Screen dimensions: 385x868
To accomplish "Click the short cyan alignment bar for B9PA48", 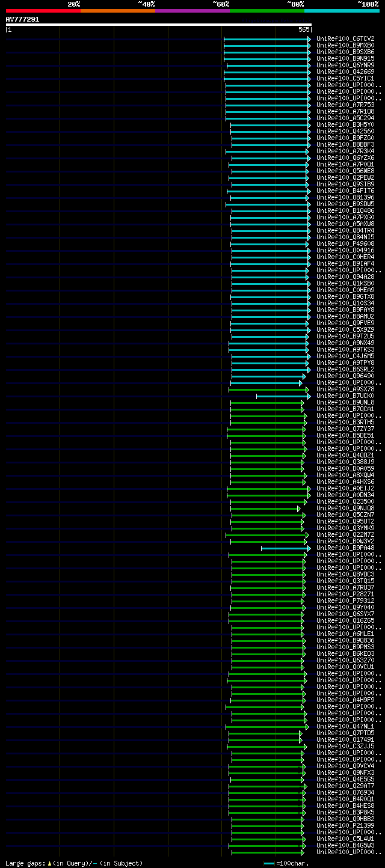I will (x=286, y=548).
